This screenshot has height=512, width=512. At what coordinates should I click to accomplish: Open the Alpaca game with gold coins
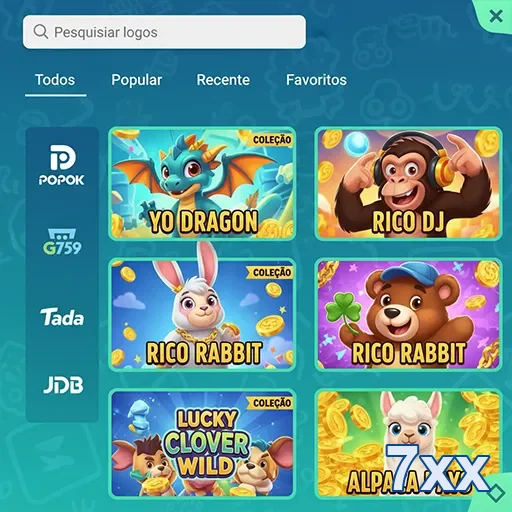408,444
